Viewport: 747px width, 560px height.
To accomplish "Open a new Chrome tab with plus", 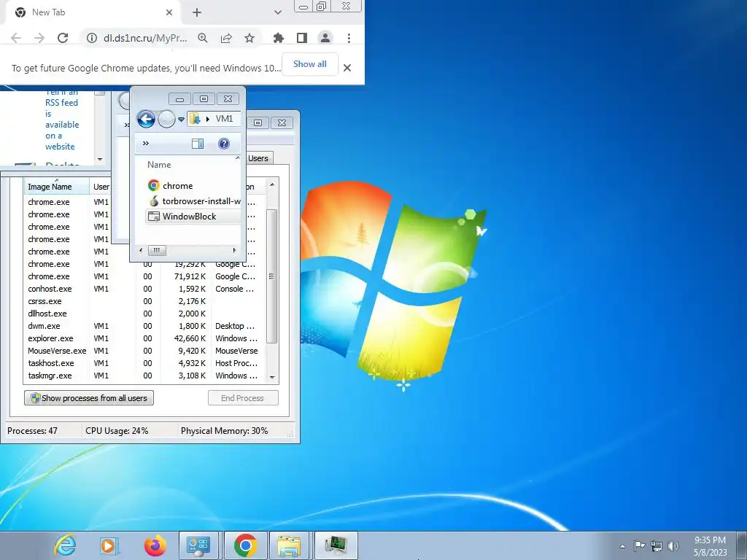I will coord(197,13).
